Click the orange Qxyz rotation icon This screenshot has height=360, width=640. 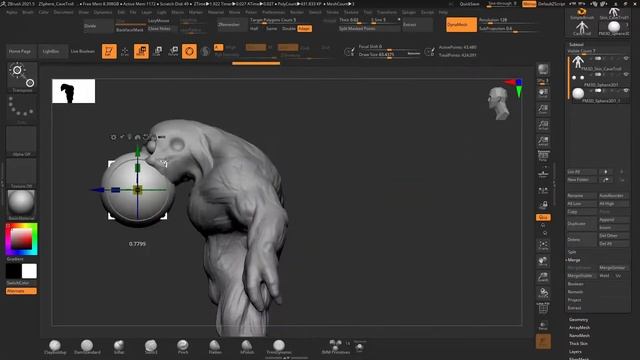click(x=543, y=218)
